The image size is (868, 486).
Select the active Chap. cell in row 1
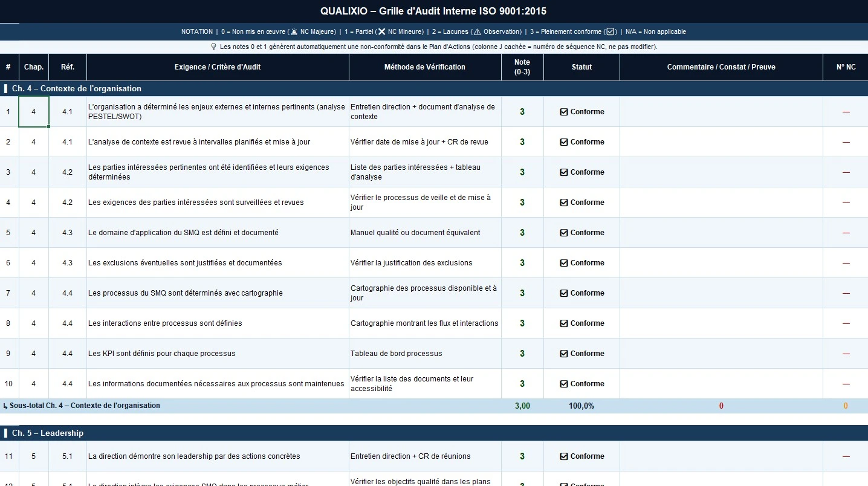(x=34, y=112)
